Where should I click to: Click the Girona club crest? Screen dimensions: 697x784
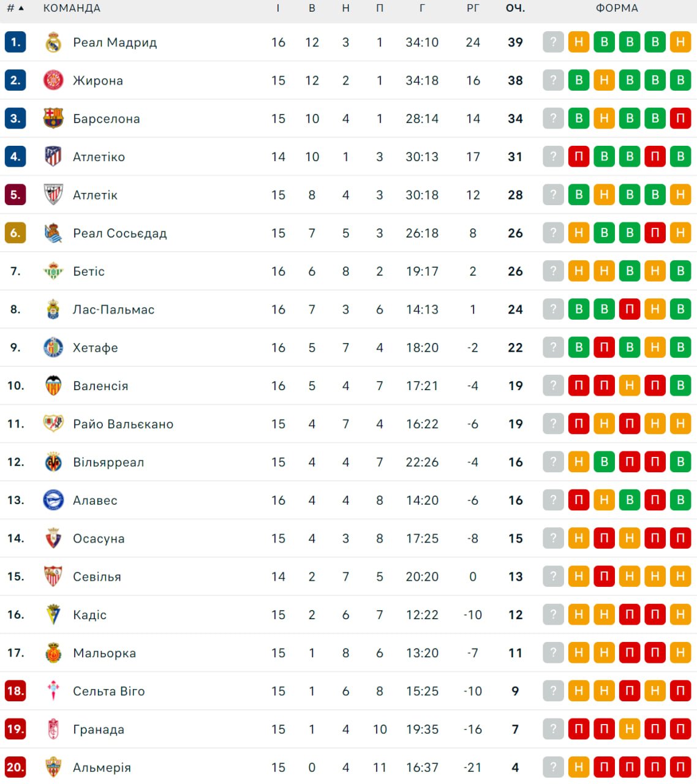pos(53,80)
